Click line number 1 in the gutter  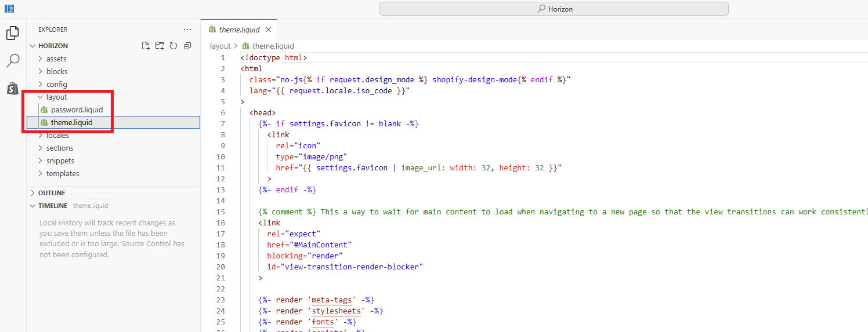point(223,58)
